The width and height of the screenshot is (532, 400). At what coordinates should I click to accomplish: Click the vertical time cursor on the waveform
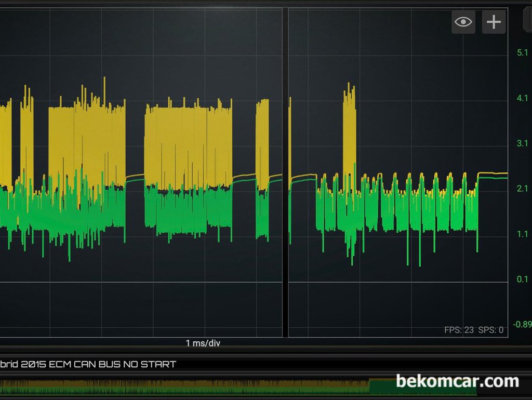(285, 172)
